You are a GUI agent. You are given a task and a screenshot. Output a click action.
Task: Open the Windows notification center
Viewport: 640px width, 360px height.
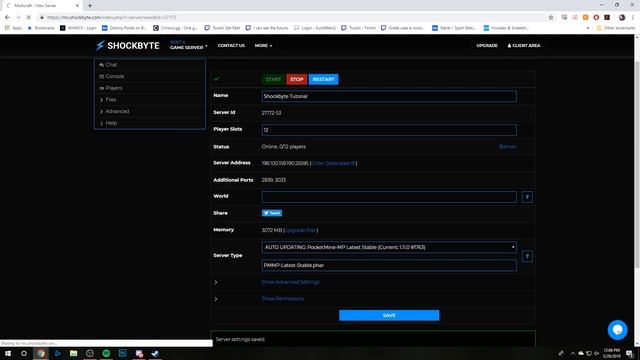coord(630,353)
